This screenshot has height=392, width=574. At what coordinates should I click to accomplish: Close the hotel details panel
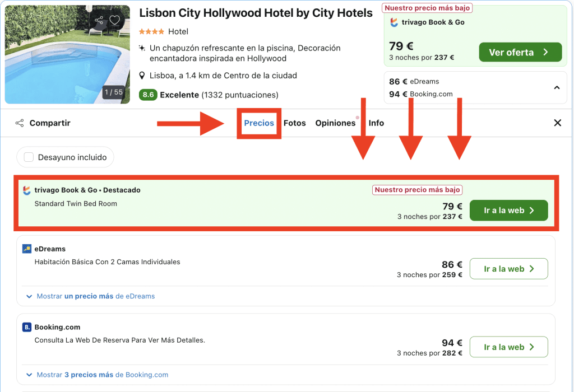558,123
